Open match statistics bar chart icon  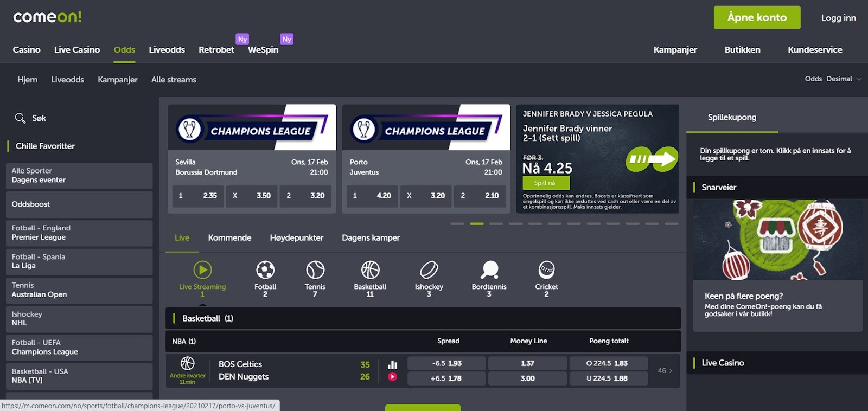(x=392, y=364)
